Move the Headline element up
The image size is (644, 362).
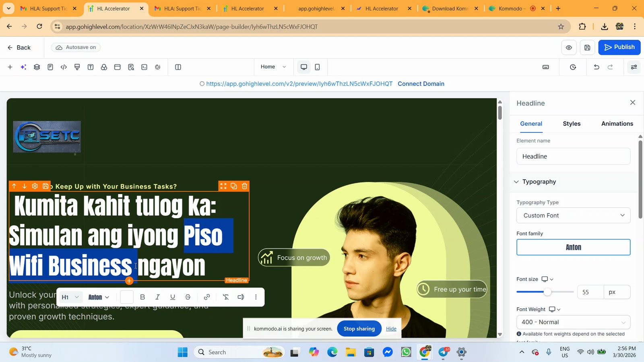click(x=14, y=186)
